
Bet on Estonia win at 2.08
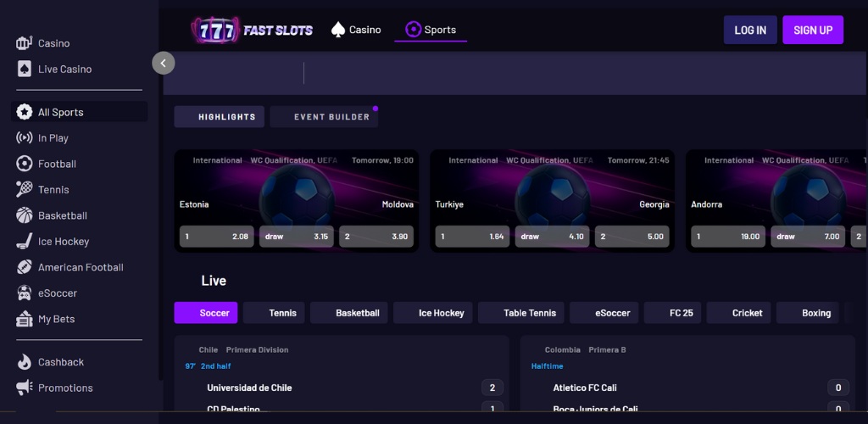(x=217, y=237)
